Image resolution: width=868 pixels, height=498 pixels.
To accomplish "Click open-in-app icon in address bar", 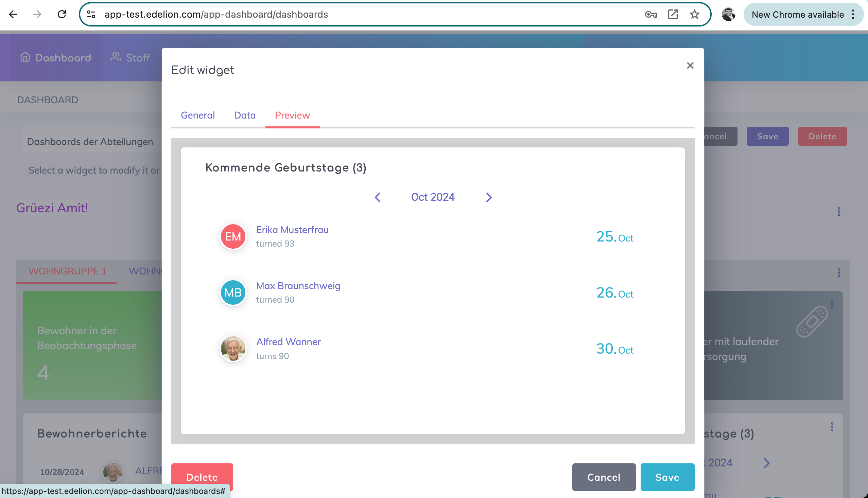I will click(x=673, y=14).
